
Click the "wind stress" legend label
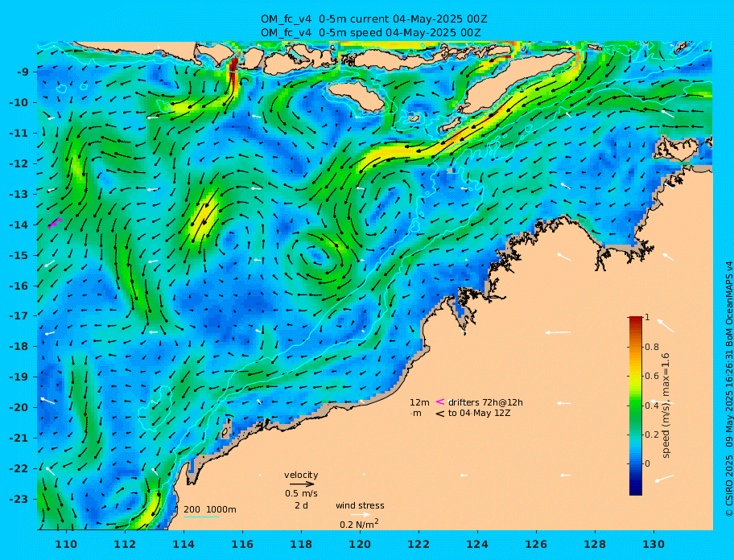pos(360,506)
